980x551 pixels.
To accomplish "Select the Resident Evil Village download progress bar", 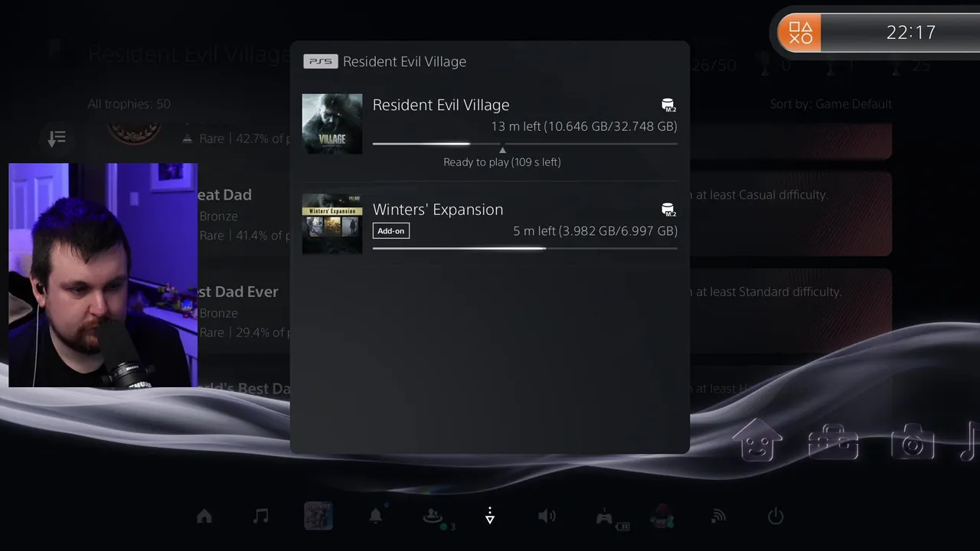I will click(525, 143).
